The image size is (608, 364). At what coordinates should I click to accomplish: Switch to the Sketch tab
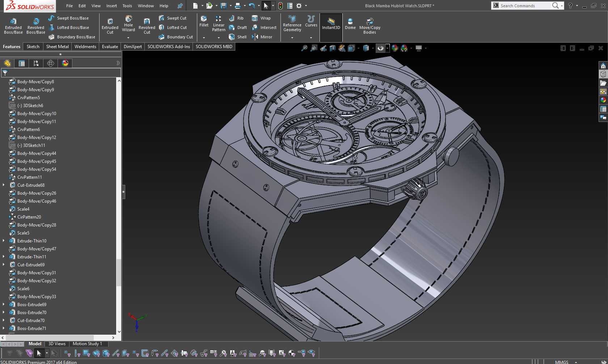(33, 47)
